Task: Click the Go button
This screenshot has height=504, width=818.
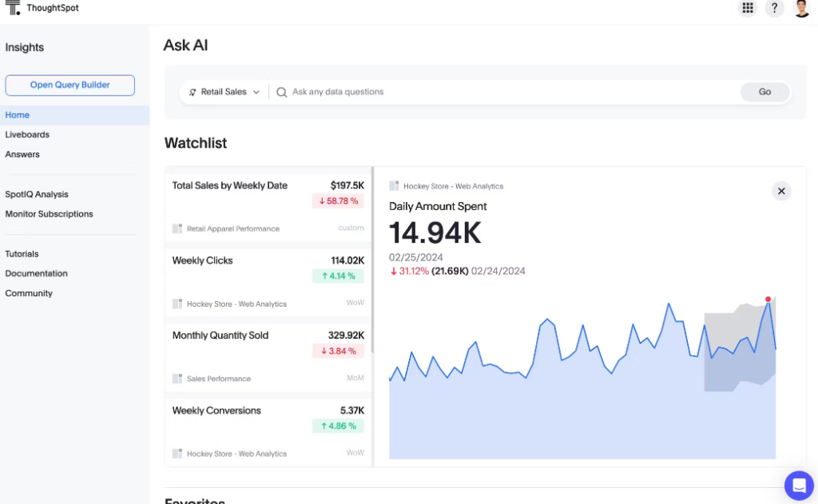Action: point(764,92)
